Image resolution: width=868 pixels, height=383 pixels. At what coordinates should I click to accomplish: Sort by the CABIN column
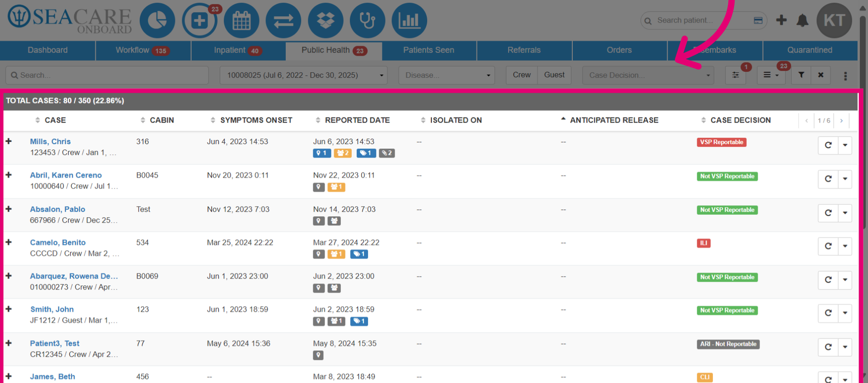point(157,120)
